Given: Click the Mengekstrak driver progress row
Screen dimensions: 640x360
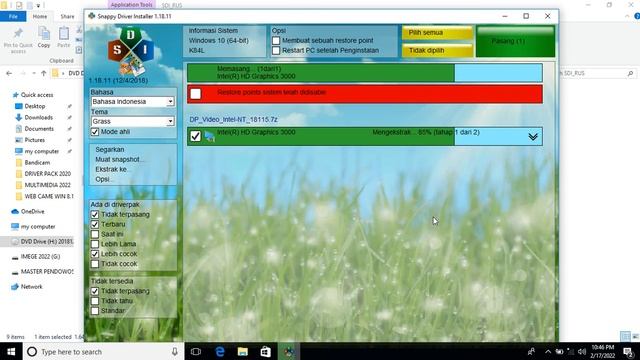Looking at the screenshot, I should click(364, 136).
